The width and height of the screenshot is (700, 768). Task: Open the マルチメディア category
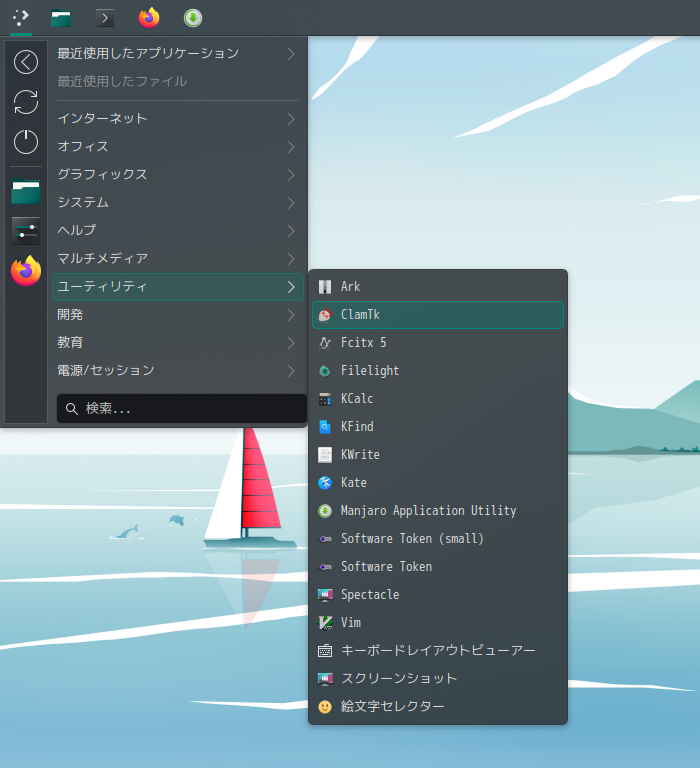tap(178, 258)
